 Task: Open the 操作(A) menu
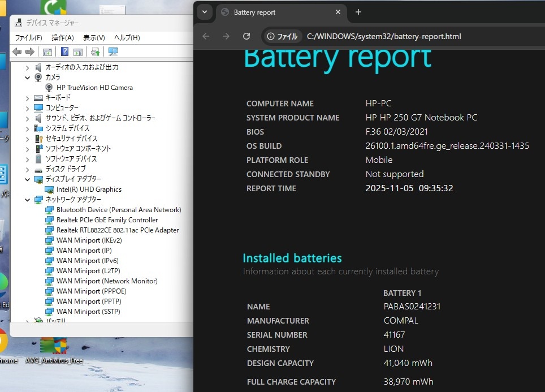(x=62, y=38)
